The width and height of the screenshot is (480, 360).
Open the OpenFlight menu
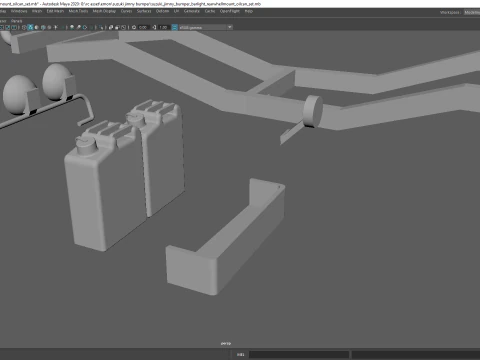pyautogui.click(x=230, y=11)
